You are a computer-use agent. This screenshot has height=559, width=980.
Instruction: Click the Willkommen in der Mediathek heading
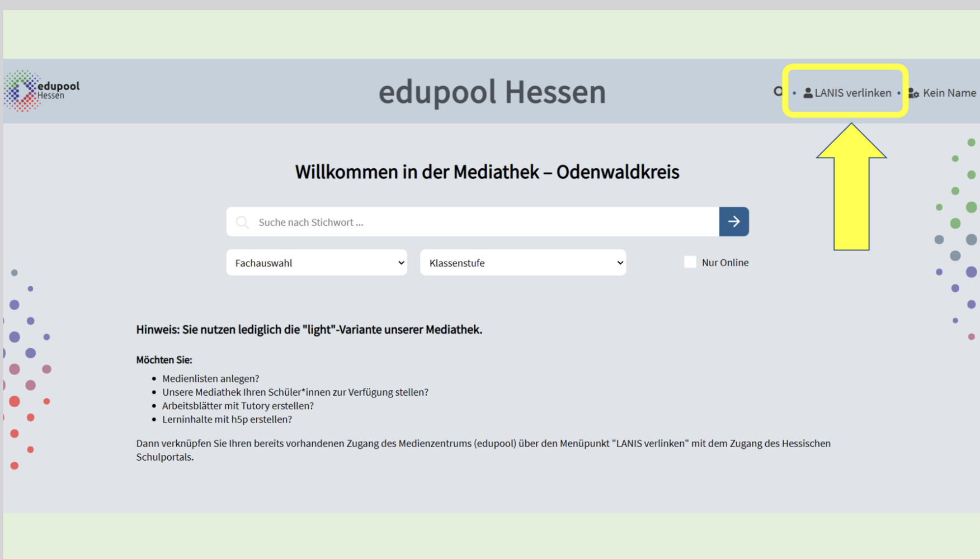click(x=487, y=172)
